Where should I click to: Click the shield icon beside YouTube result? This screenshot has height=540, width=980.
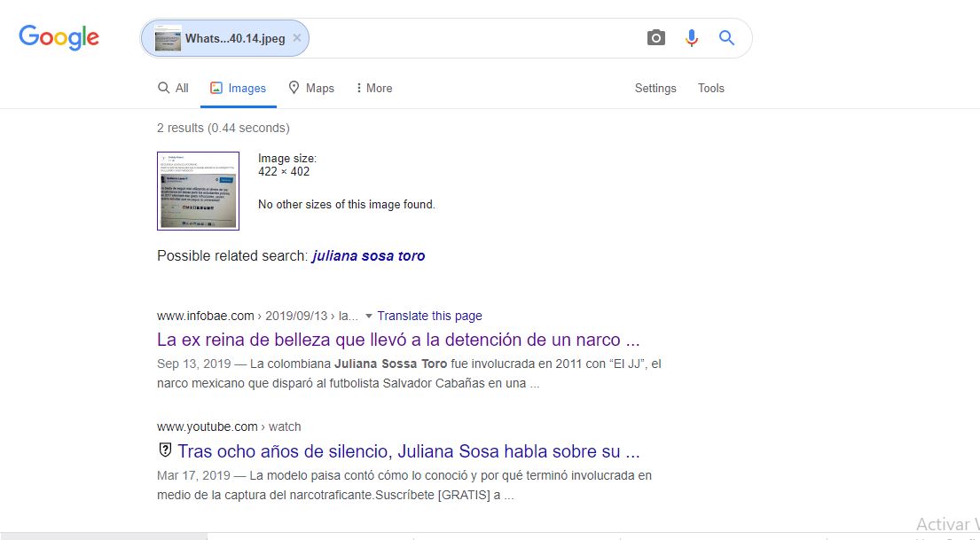click(x=164, y=450)
